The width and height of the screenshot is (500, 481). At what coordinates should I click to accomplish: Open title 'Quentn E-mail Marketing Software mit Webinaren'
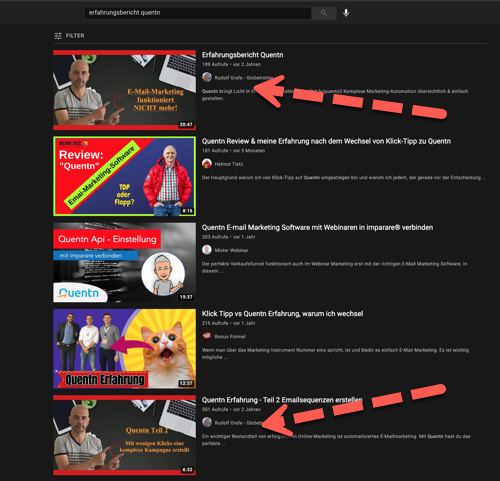click(x=317, y=228)
